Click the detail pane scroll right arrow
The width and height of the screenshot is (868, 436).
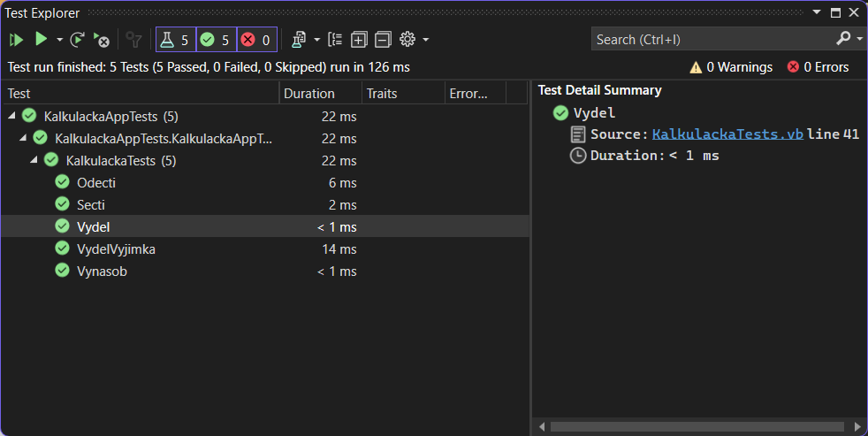tap(858, 426)
